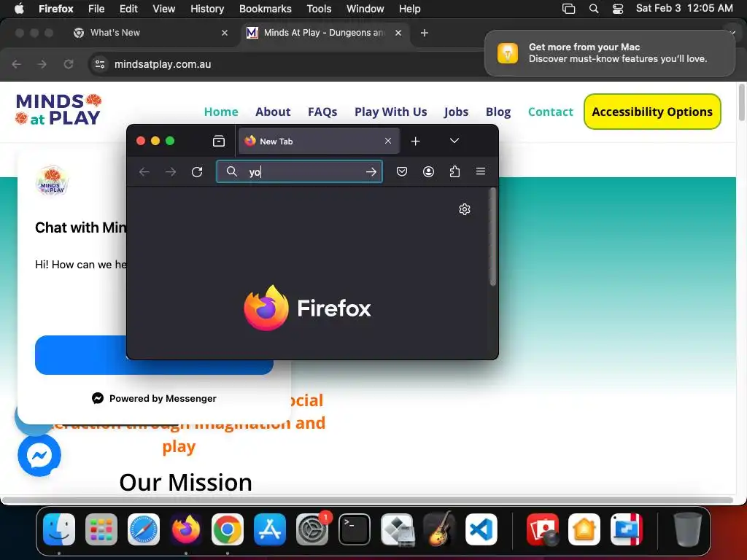The width and height of the screenshot is (747, 560).
Task: Close the What's New tab in Chrome
Action: coord(225,33)
